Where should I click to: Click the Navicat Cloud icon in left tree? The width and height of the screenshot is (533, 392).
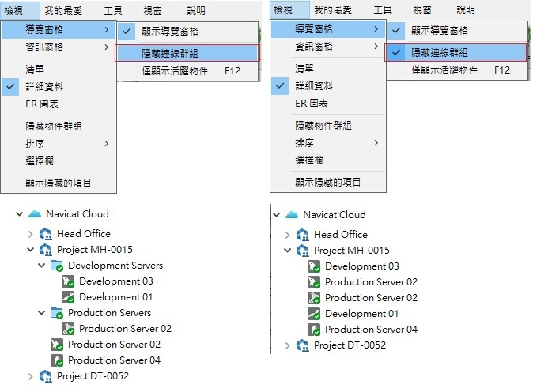click(x=34, y=214)
